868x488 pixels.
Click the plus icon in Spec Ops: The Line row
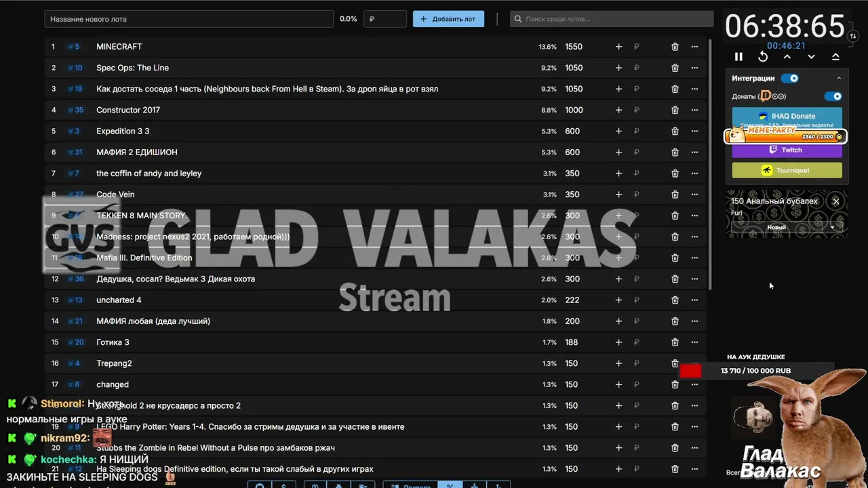618,68
